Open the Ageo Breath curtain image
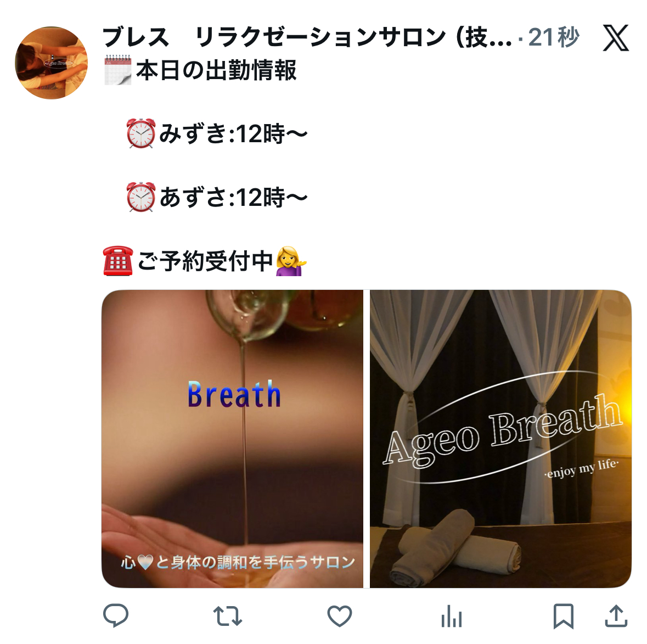This screenshot has width=647, height=644. click(500, 439)
